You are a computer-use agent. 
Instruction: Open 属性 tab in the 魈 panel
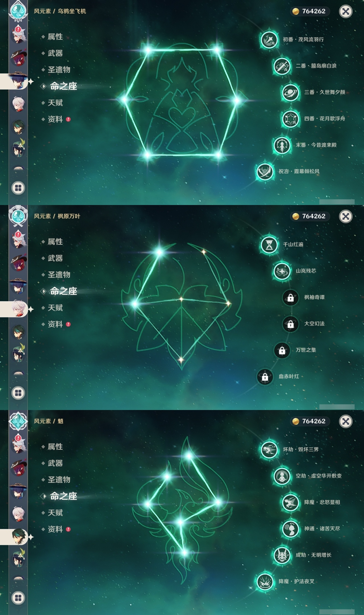click(x=55, y=446)
